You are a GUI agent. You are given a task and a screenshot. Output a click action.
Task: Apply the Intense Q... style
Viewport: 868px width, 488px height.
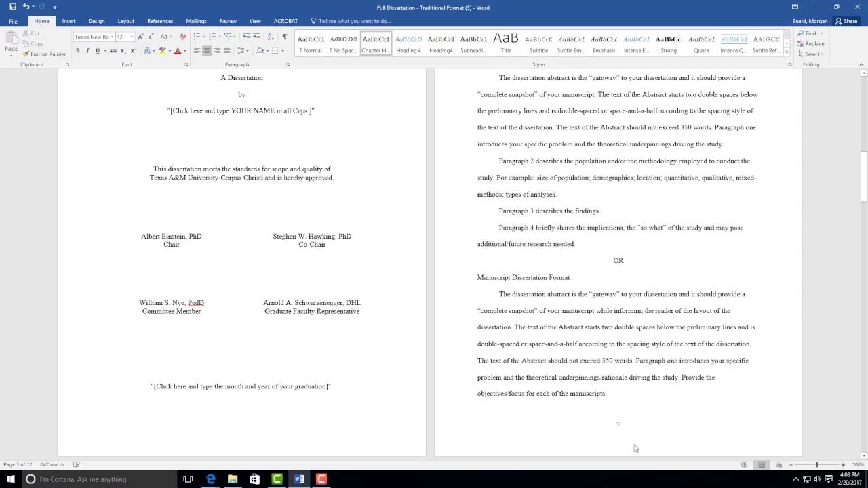click(734, 44)
